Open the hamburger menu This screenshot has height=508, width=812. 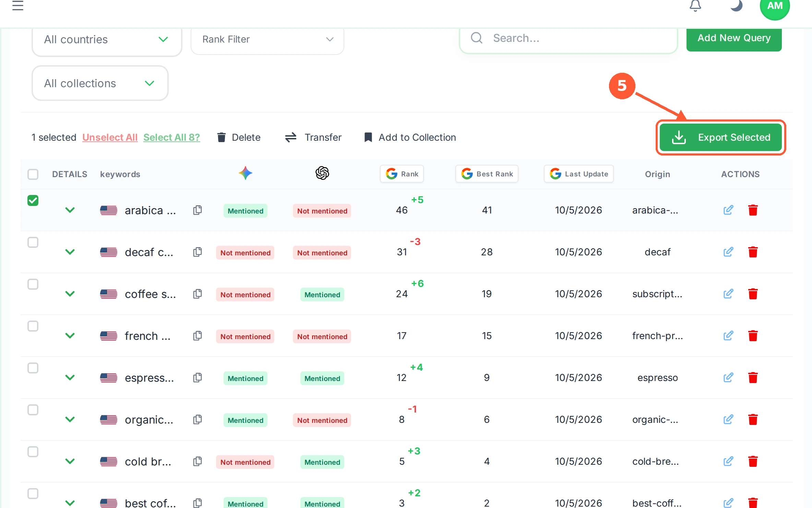point(17,5)
